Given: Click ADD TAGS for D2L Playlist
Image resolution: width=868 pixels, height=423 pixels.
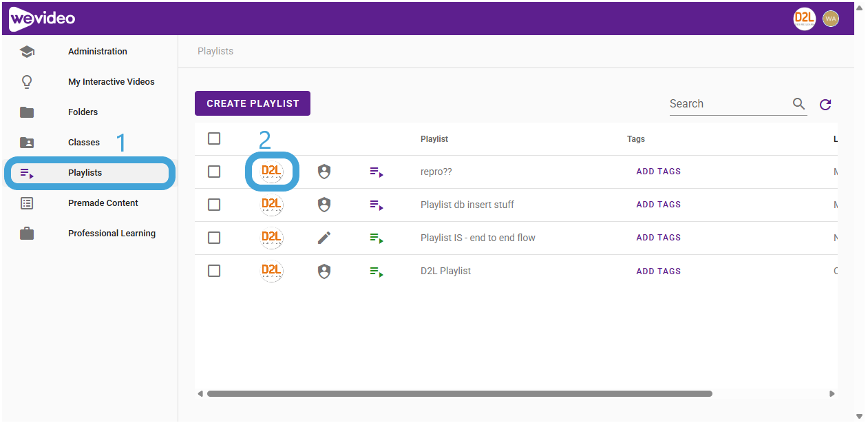Looking at the screenshot, I should [x=658, y=271].
